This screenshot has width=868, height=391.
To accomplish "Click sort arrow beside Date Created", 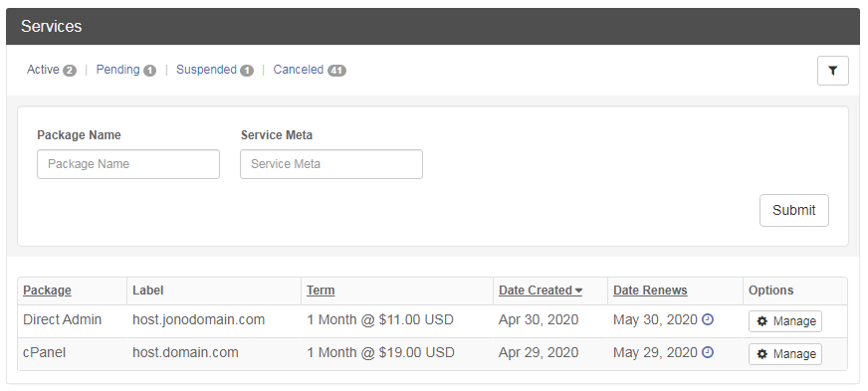I will (578, 291).
